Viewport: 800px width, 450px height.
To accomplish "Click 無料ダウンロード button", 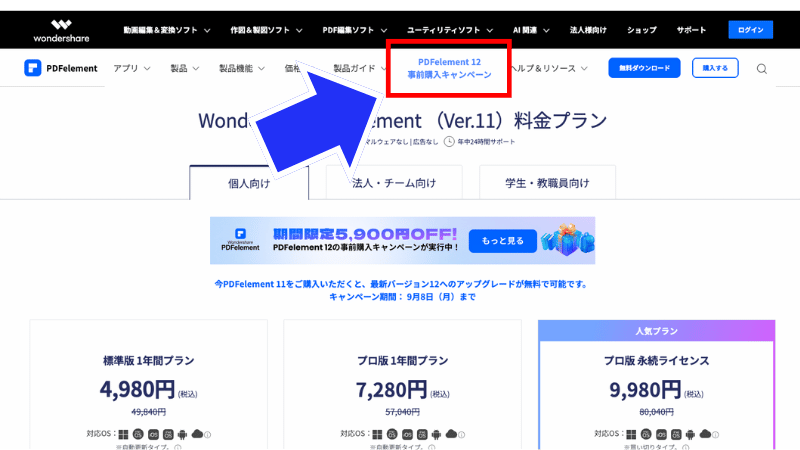I will click(x=644, y=68).
